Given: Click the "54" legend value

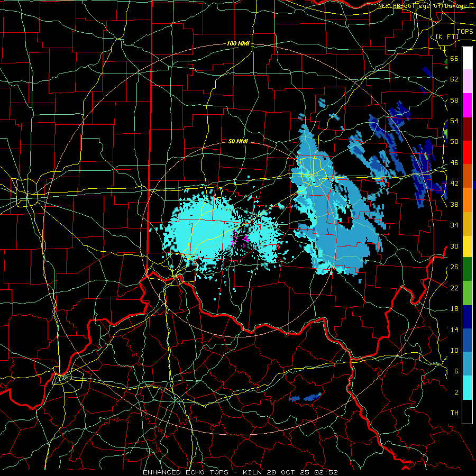Looking at the screenshot, I should point(454,121).
